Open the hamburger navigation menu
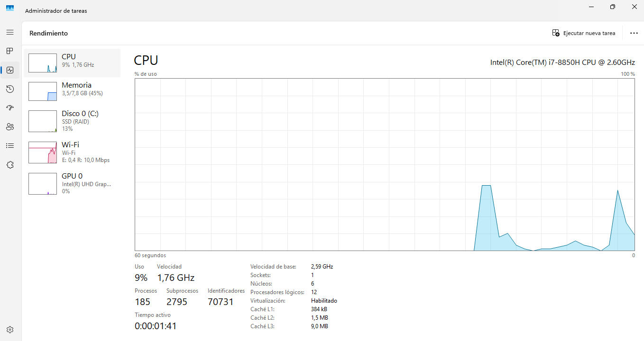This screenshot has width=644, height=341. tap(10, 32)
